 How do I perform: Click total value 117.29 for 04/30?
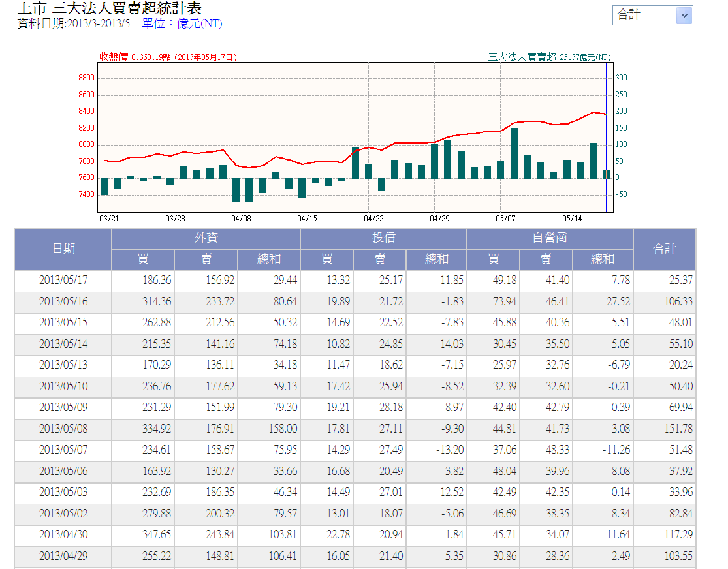678,534
